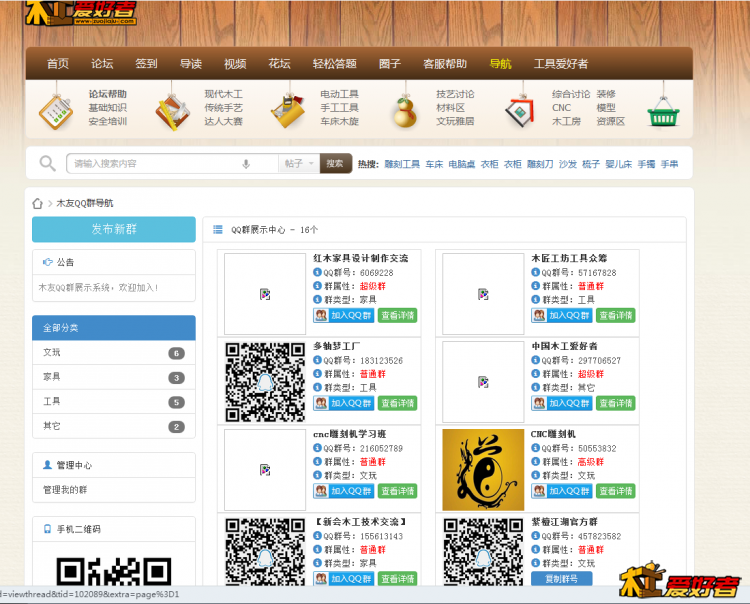750x604 pixels.
Task: Filter groups by 文玩 category
Action: (114, 353)
